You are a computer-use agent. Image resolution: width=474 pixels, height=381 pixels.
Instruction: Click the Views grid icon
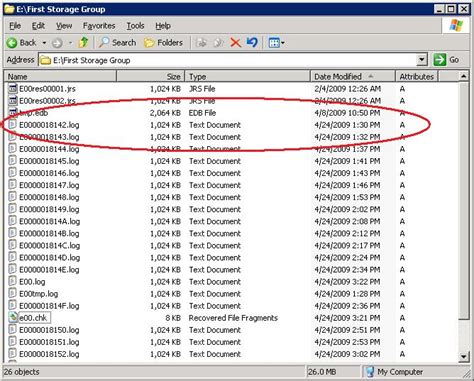[x=274, y=43]
